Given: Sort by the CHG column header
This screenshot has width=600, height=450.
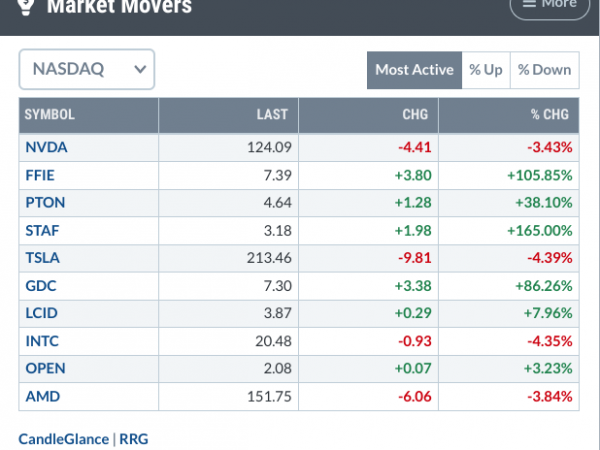Looking at the screenshot, I should pyautogui.click(x=368, y=115).
